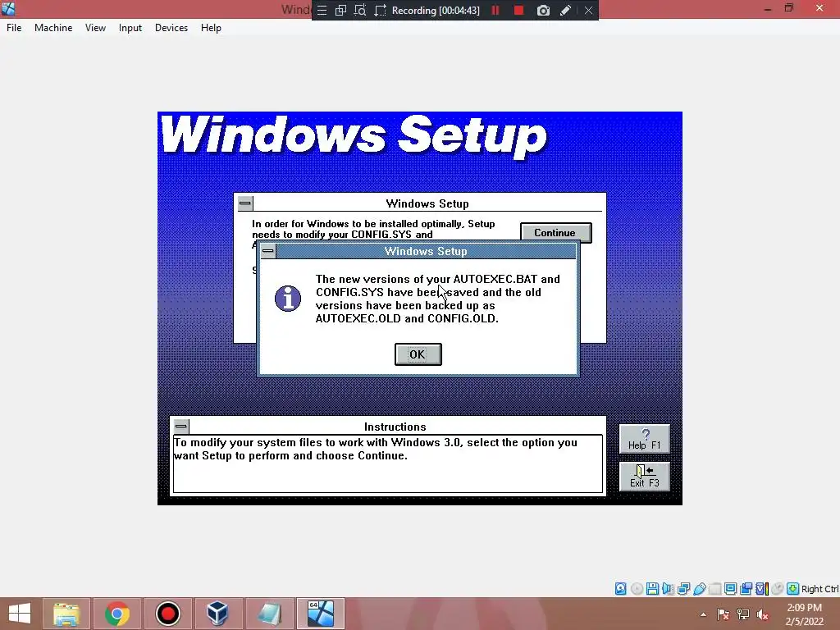
Task: Click the screen recorder taskbar icon
Action: (167, 614)
